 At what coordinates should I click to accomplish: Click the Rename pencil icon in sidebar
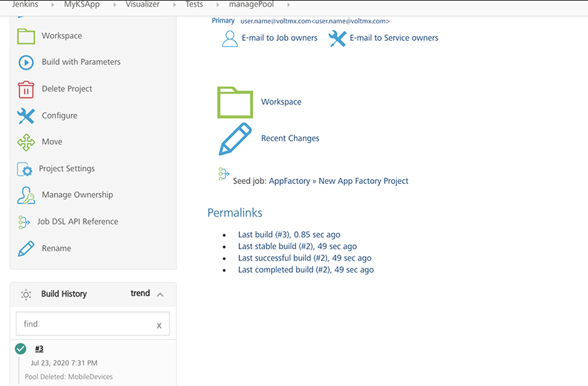(26, 249)
